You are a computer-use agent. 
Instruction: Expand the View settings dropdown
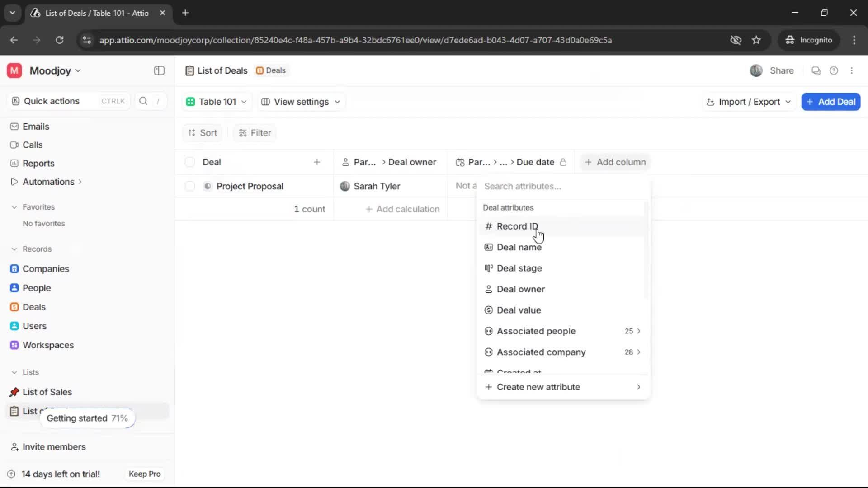click(x=300, y=102)
